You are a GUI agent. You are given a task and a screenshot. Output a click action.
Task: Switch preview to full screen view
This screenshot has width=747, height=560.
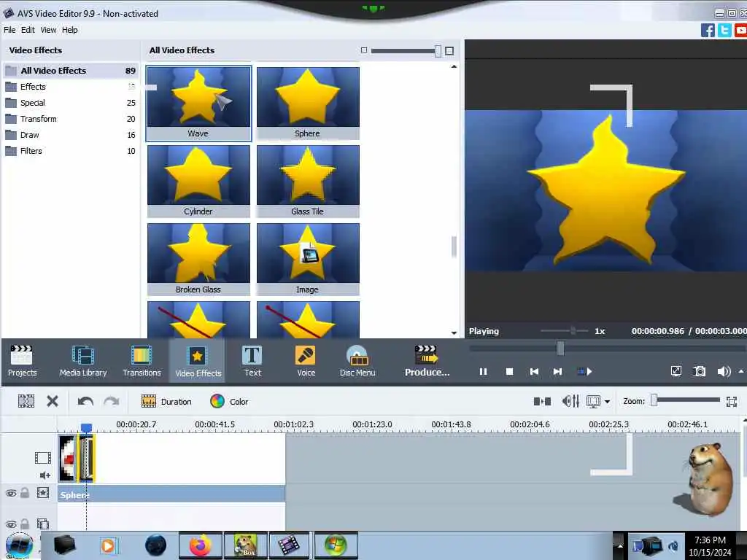676,371
